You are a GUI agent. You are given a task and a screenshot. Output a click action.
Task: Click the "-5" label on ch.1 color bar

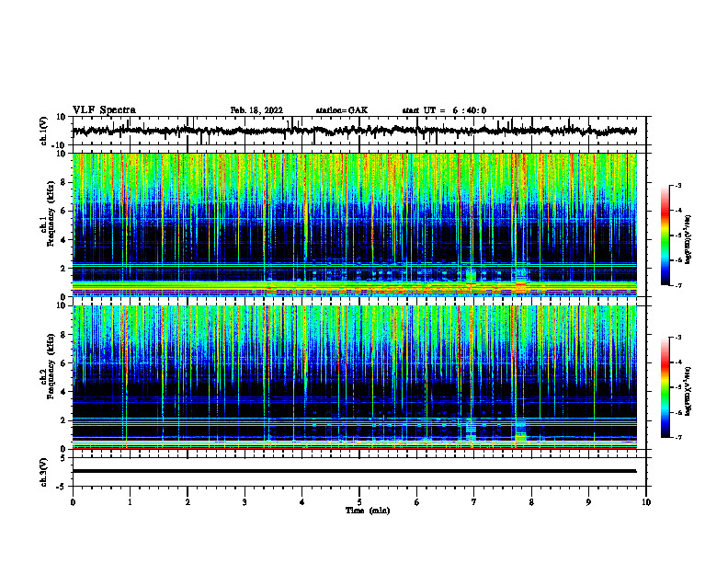click(x=677, y=236)
